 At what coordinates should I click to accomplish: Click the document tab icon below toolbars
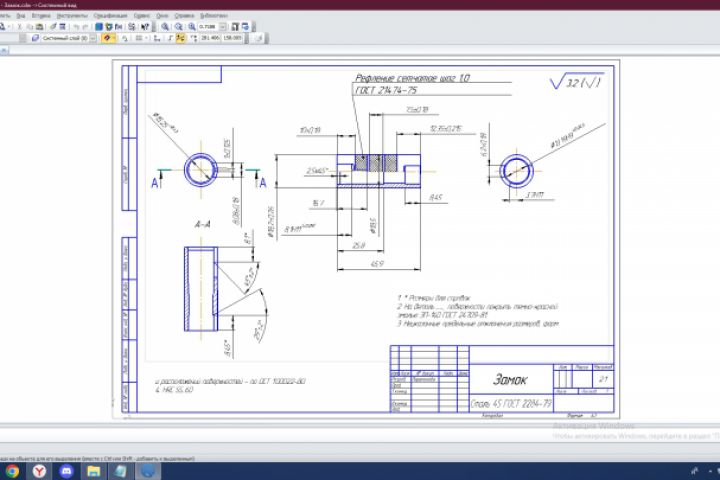4,51
